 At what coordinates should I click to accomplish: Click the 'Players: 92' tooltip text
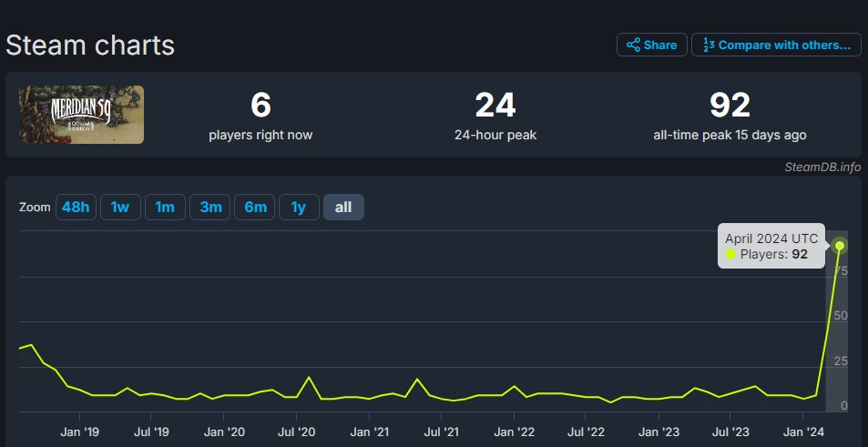(x=773, y=255)
